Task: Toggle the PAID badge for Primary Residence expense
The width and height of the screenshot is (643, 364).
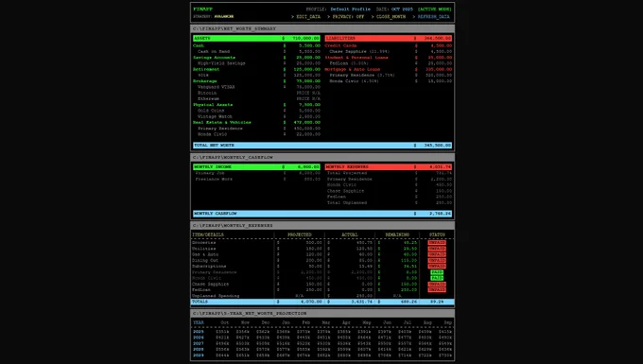Action: 437,272
